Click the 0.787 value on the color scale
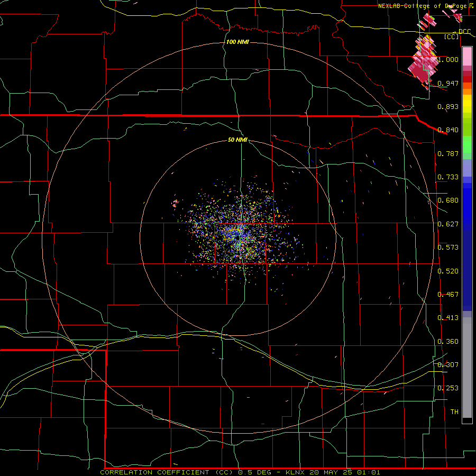This screenshot has width=476, height=476. click(448, 153)
